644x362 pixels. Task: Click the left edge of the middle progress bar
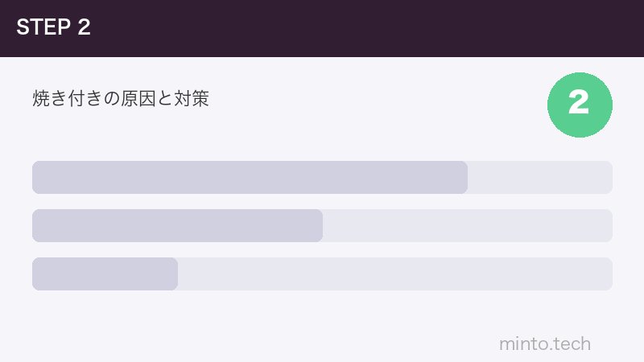pos(36,225)
